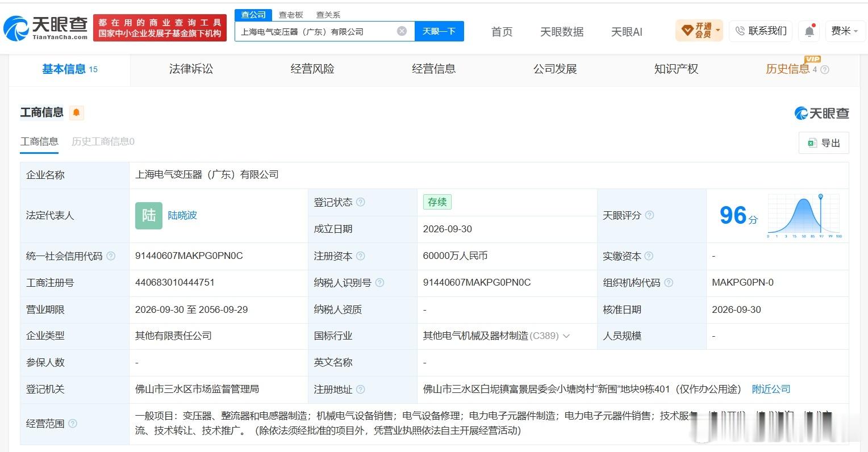
Task: Export data with 导出 button
Action: click(x=824, y=143)
